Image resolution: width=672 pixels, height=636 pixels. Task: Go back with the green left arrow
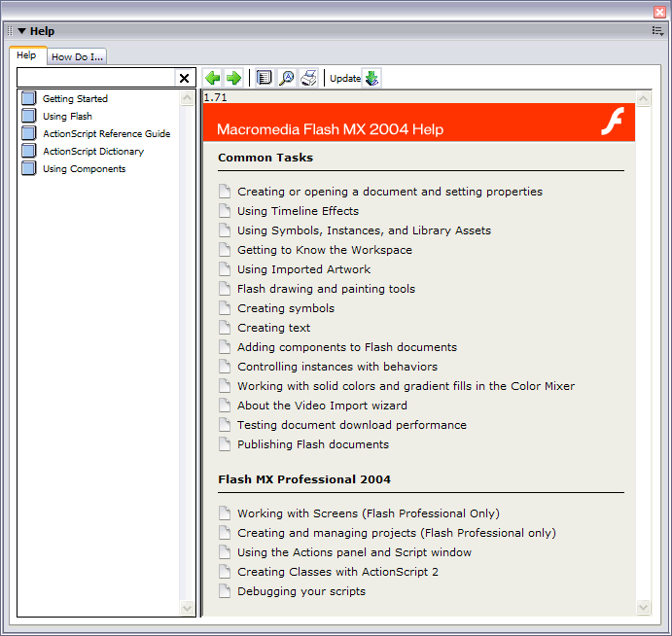click(x=213, y=78)
